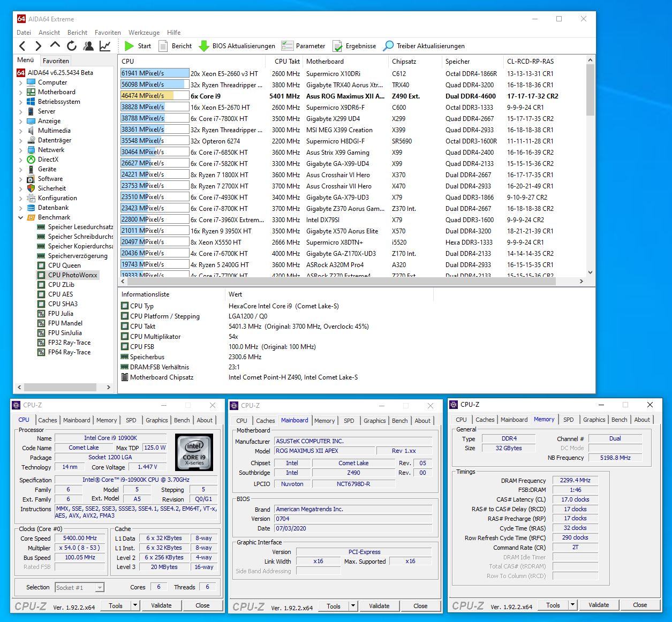This screenshot has width=672, height=622.
Task: Click the back navigation arrow in AIDA64
Action: pos(22,46)
